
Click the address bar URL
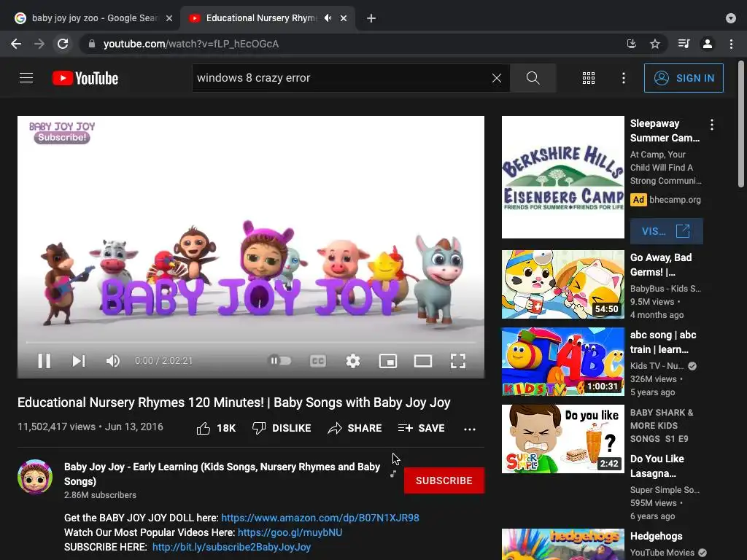click(x=191, y=44)
